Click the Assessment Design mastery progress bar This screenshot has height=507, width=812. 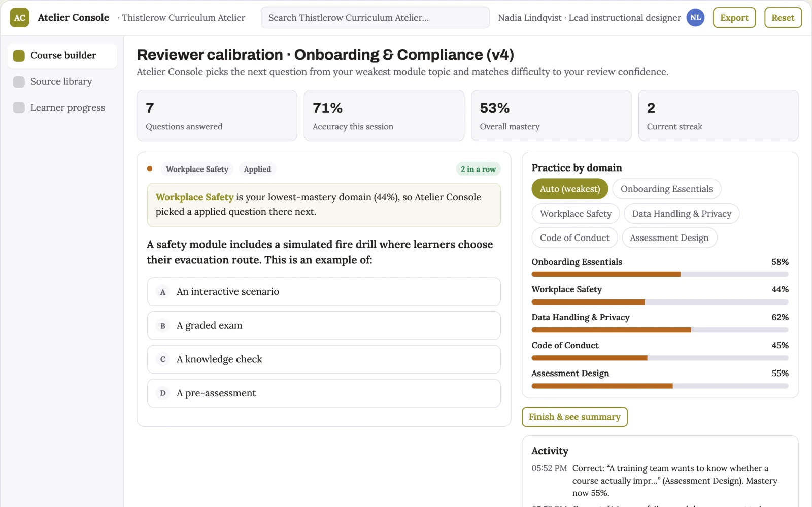[x=660, y=386]
